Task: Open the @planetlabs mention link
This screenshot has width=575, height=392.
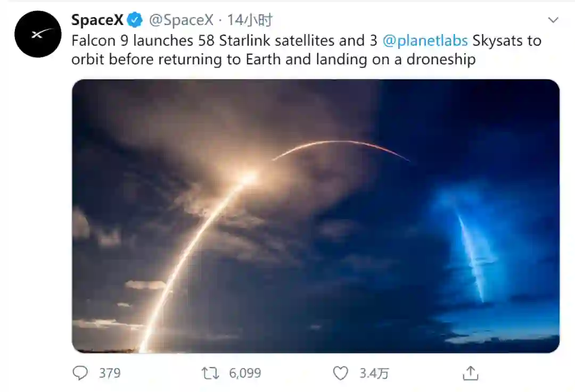Action: coord(425,40)
